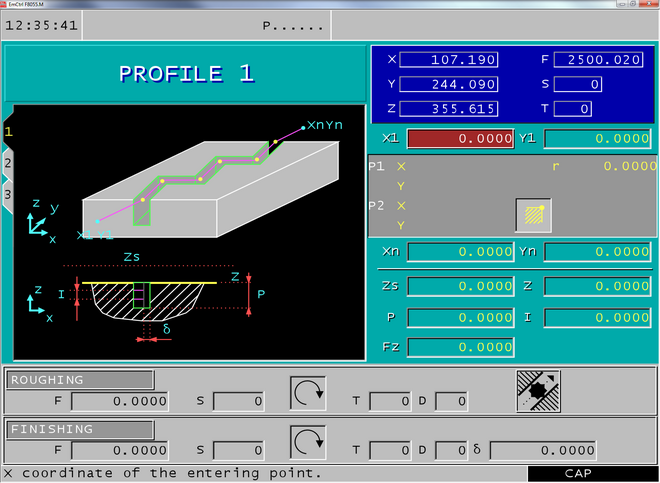Open profile tab 3
Image resolution: width=660 pixels, height=483 pixels.
(x=8, y=193)
